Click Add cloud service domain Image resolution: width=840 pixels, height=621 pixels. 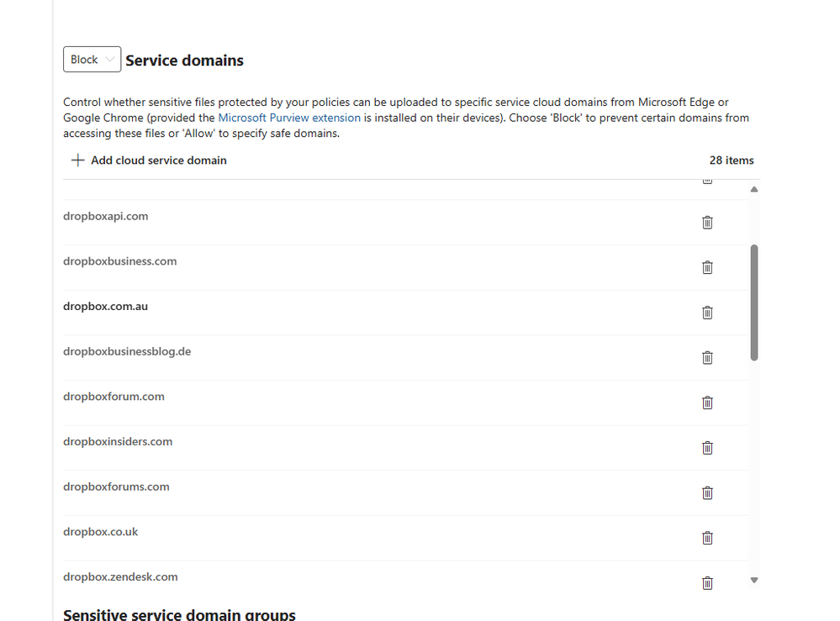[149, 161]
